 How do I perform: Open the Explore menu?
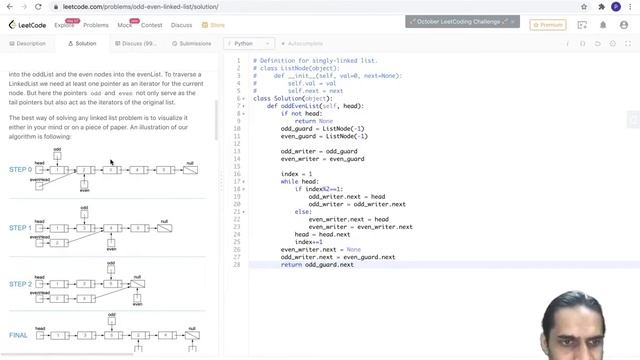[x=64, y=25]
